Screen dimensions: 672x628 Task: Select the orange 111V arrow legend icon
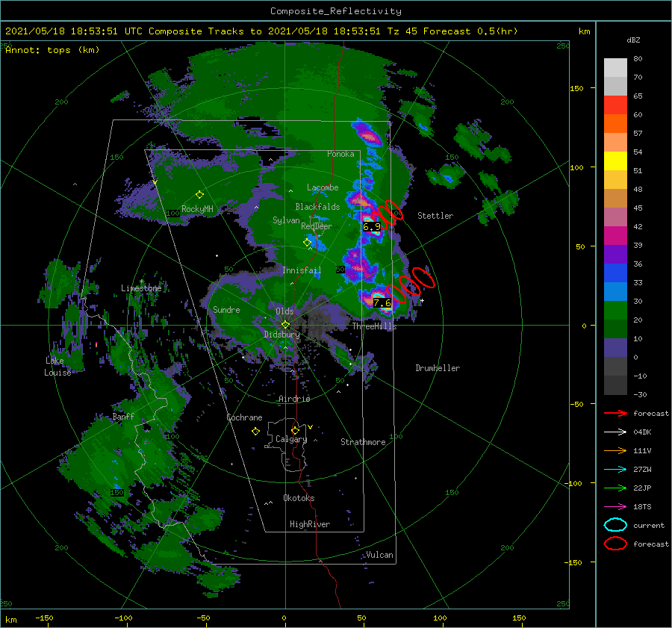(615, 450)
